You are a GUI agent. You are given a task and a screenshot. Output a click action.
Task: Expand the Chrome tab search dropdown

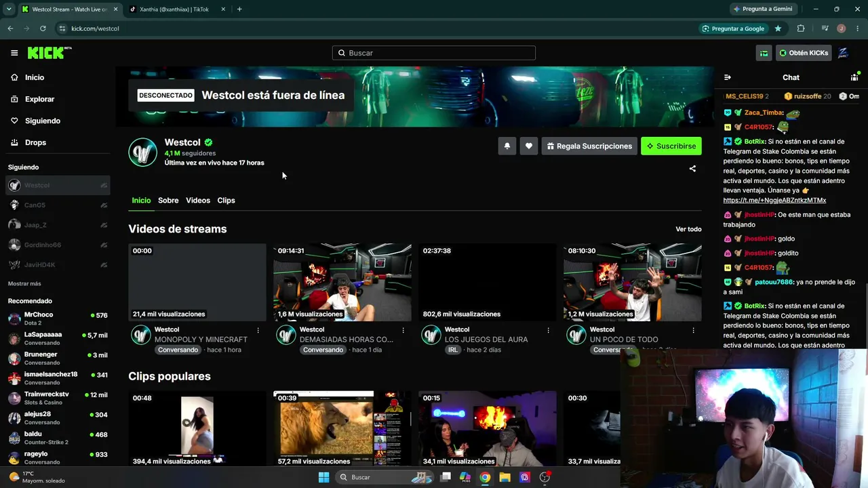click(x=9, y=9)
